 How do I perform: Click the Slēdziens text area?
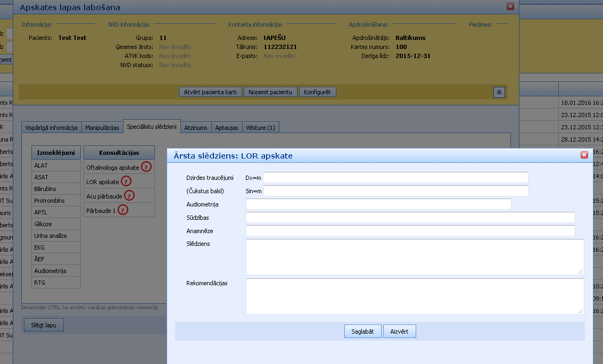tap(415, 257)
